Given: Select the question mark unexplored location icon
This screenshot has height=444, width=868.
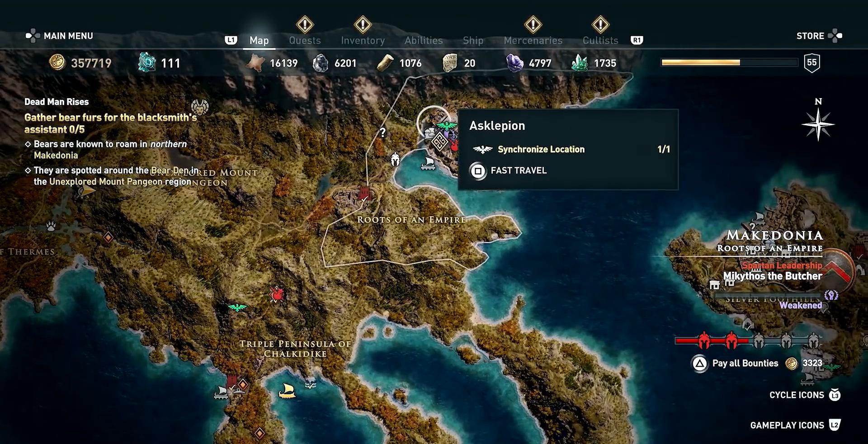Looking at the screenshot, I should point(382,132).
